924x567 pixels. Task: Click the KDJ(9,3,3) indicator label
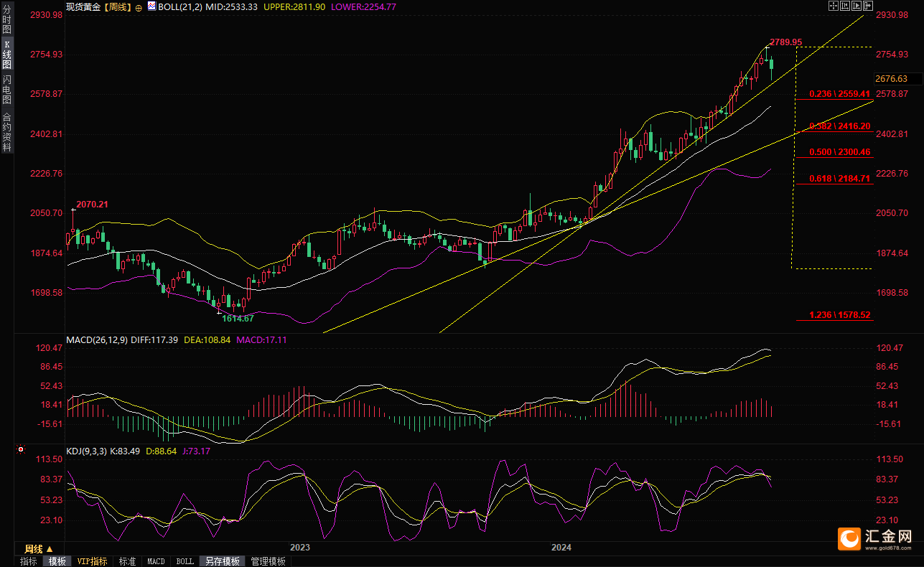[x=86, y=451]
